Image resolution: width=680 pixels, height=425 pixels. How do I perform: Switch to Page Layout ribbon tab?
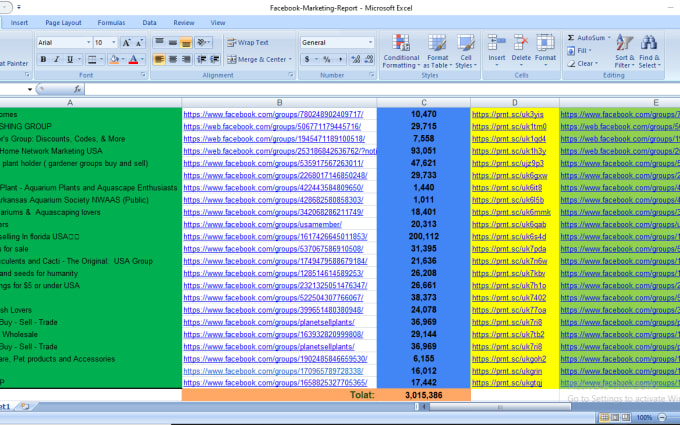(x=63, y=23)
